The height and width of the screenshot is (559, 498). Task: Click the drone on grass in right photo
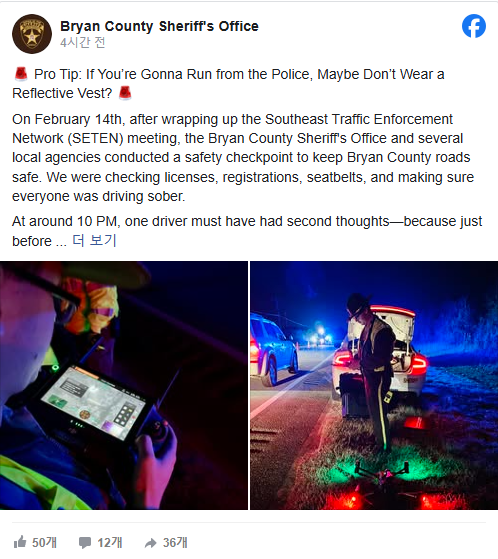coord(382,473)
